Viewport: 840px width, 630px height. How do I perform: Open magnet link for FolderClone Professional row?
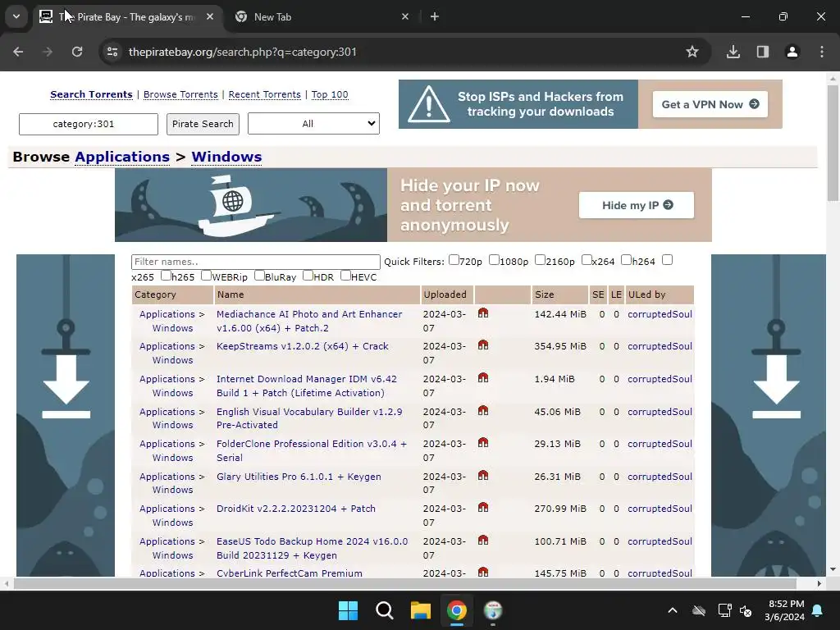coord(482,443)
